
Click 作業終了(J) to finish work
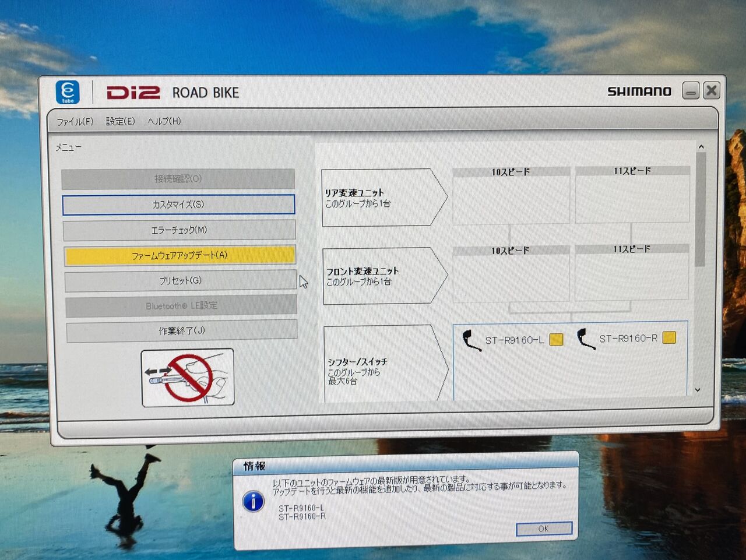click(182, 330)
